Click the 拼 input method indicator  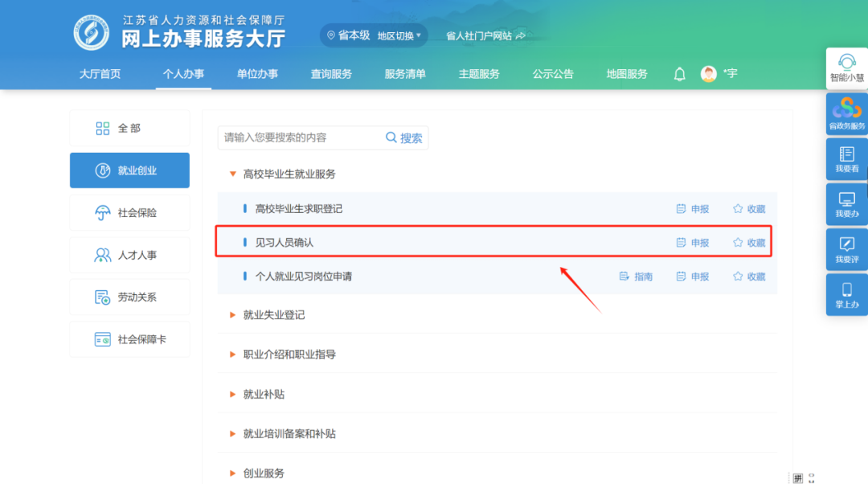(x=798, y=478)
